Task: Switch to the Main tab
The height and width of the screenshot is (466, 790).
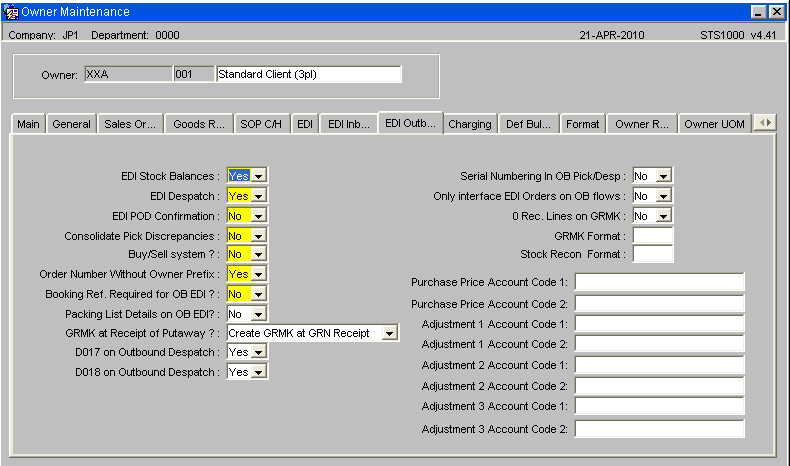Action: [28, 124]
